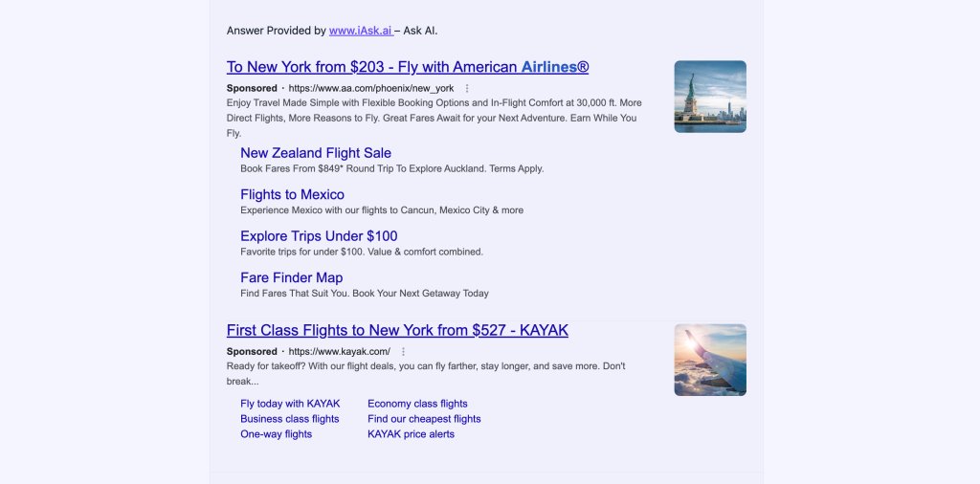Image resolution: width=980 pixels, height=484 pixels.
Task: Open KAYAK ad options three-dot menu
Action: 403,352
